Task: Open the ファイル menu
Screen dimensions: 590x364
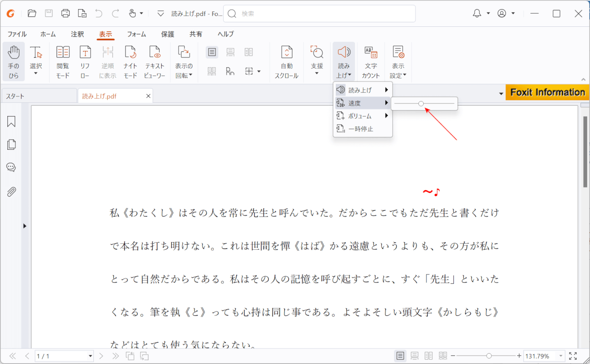Action: tap(17, 34)
